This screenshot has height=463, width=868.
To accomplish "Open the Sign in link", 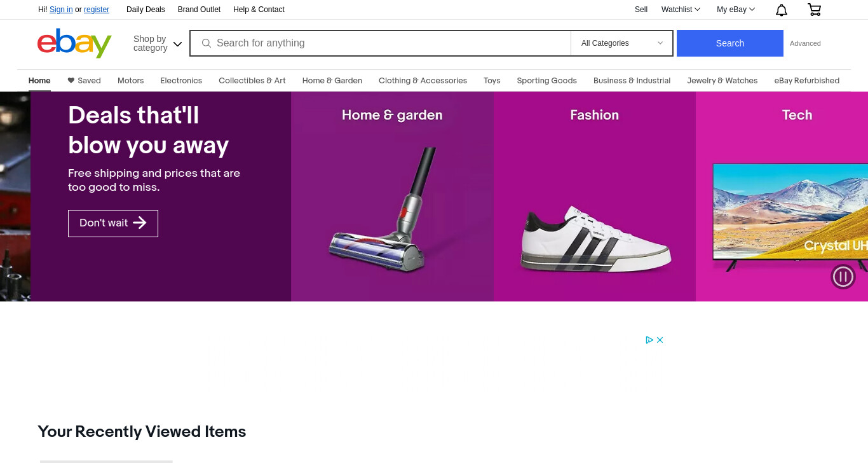I will pos(61,10).
